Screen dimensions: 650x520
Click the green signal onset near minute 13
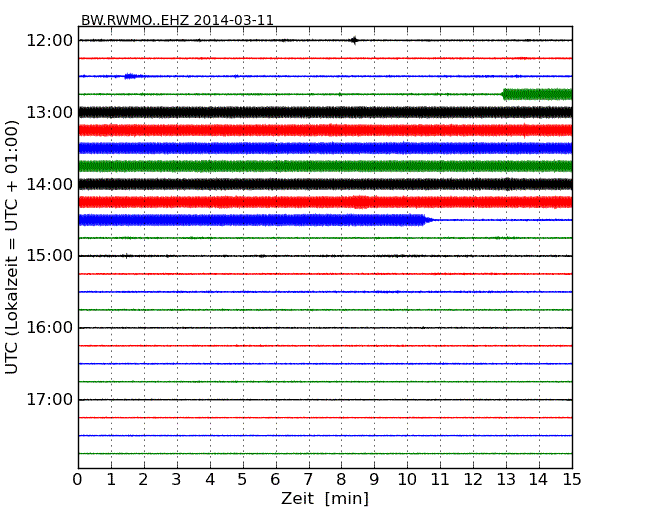(x=504, y=94)
